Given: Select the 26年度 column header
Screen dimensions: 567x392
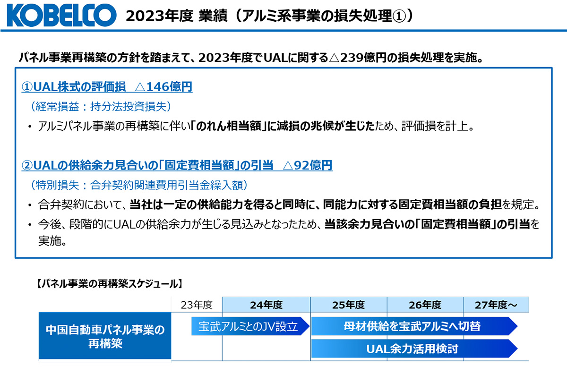Looking at the screenshot, I should click(x=425, y=305).
